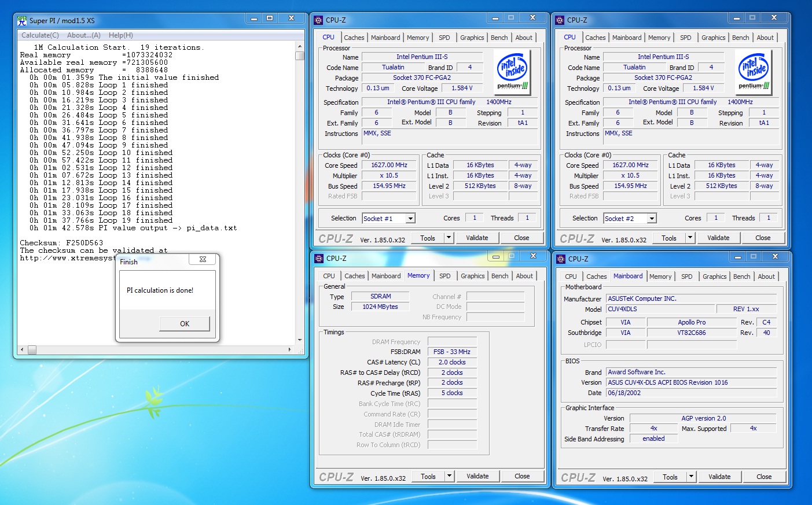The width and height of the screenshot is (812, 505).
Task: Switch to CPU tab in Mainboard window
Action: click(571, 277)
